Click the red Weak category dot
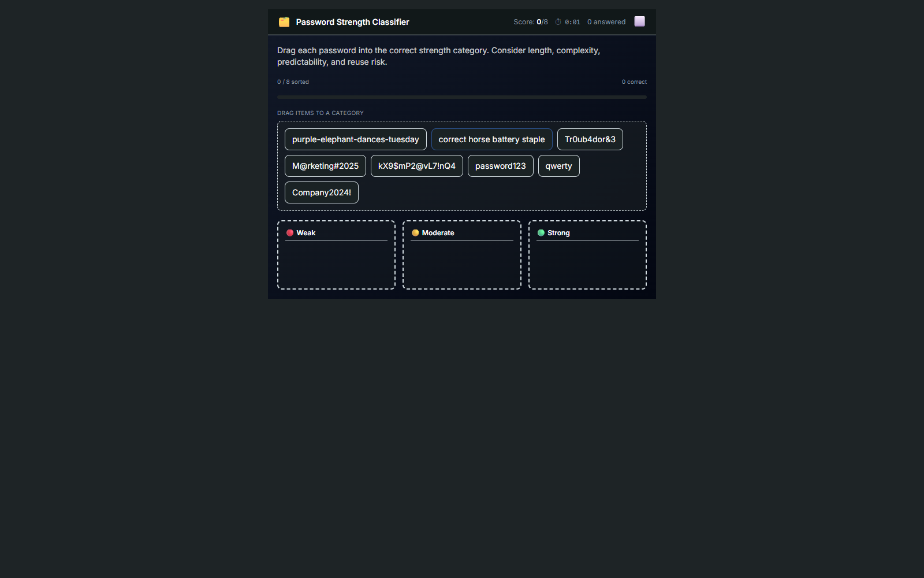 [x=290, y=233]
